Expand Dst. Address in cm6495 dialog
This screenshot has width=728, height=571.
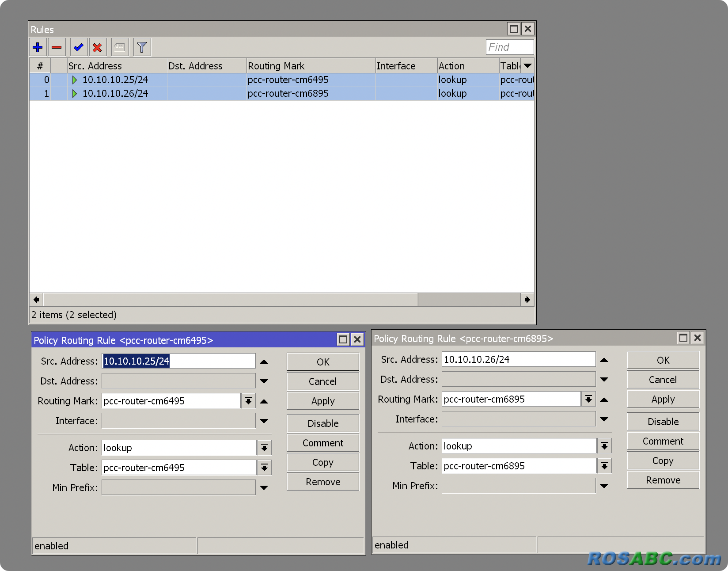[x=264, y=381]
